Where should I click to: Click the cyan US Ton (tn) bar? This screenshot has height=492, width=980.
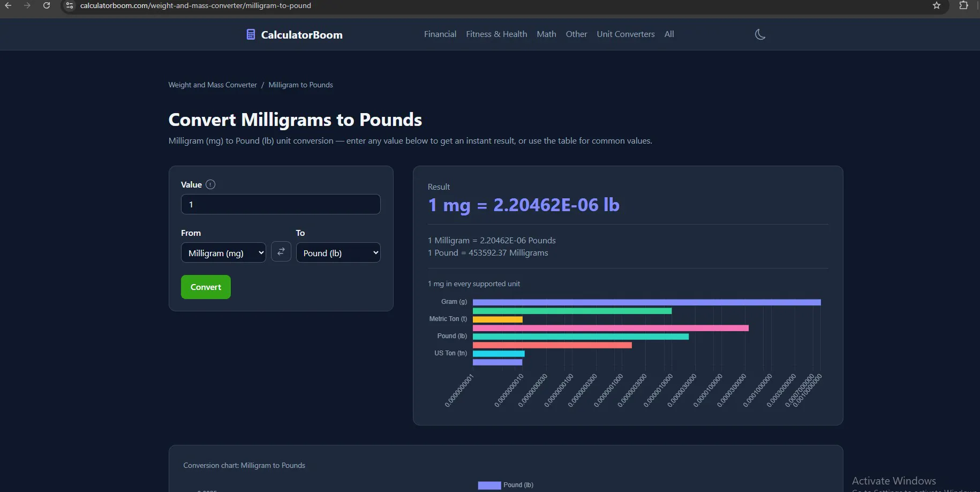(x=499, y=354)
